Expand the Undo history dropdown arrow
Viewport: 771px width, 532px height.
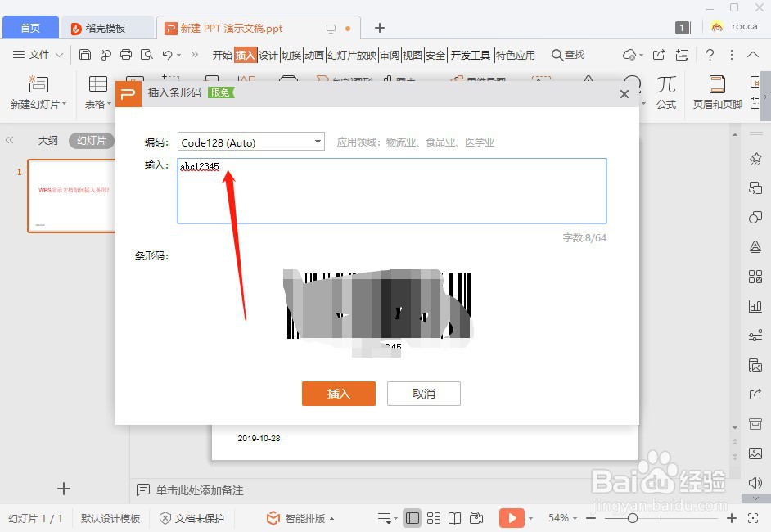(179, 55)
